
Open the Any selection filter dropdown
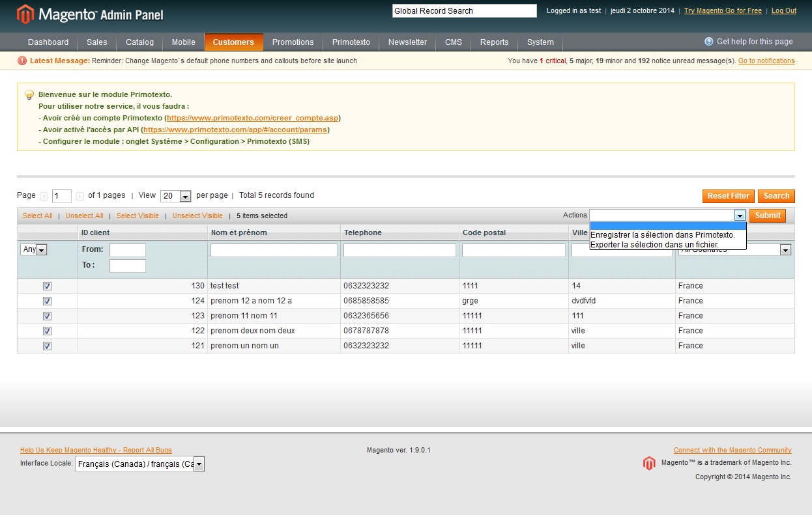point(34,249)
